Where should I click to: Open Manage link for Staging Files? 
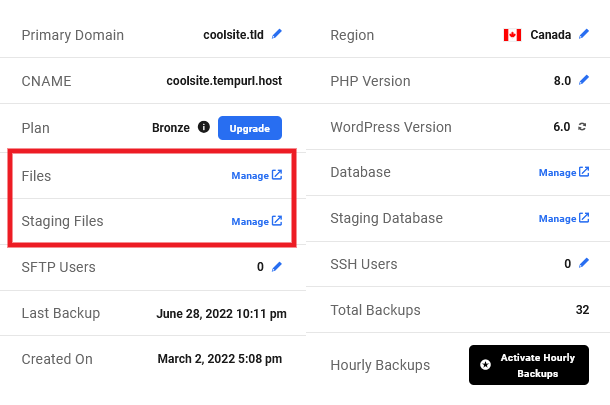[257, 221]
